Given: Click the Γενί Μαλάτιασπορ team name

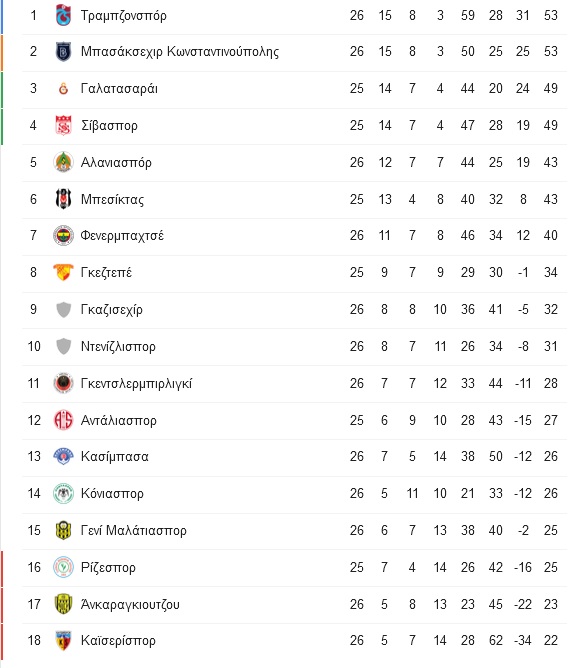Looking at the screenshot, I should [134, 530].
